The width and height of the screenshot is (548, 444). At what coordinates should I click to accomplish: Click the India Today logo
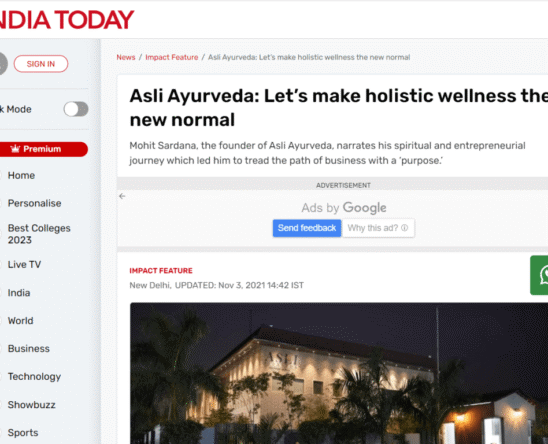pos(66,20)
